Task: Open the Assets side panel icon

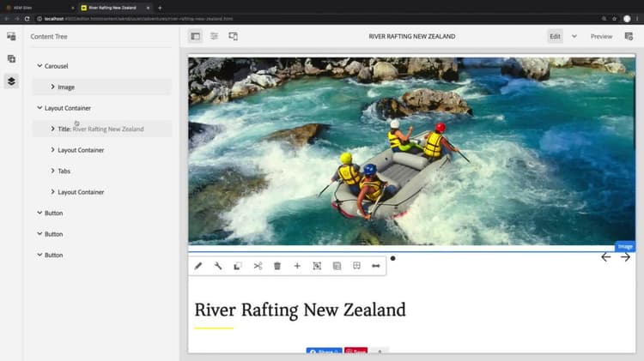Action: (11, 37)
